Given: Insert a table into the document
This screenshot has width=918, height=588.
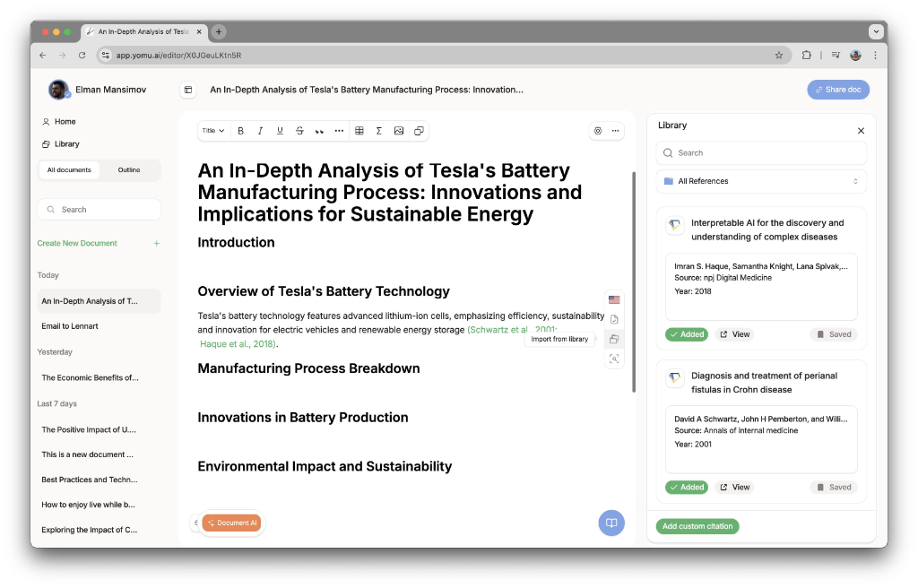Looking at the screenshot, I should (x=359, y=131).
